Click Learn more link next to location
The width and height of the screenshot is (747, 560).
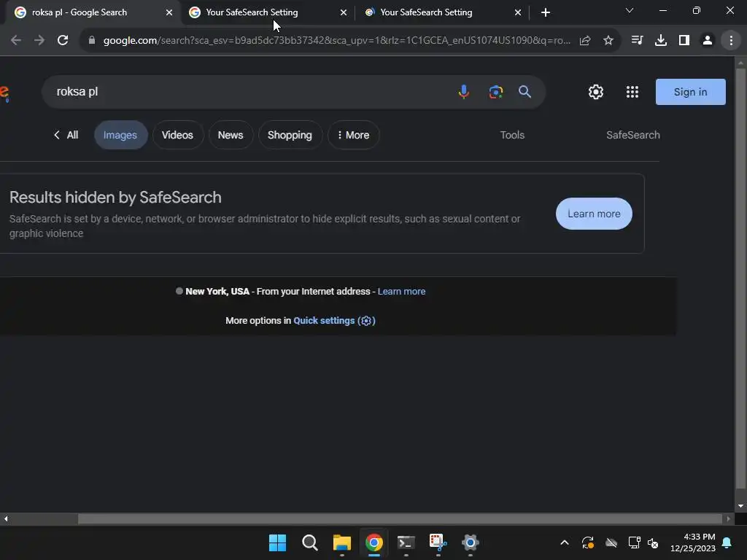(401, 292)
